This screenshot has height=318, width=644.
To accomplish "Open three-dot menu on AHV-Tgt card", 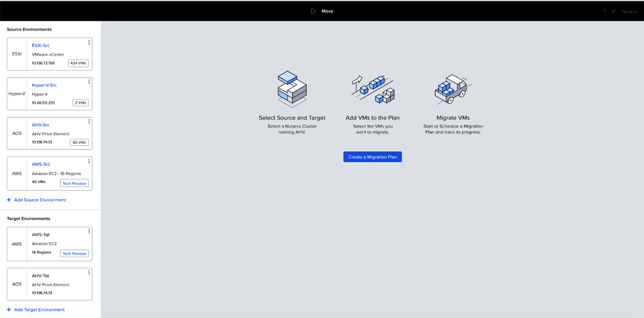I will [x=89, y=272].
